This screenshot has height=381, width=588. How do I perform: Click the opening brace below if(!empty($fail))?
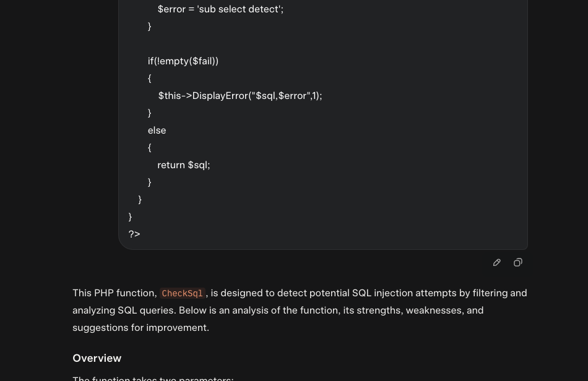pos(150,79)
